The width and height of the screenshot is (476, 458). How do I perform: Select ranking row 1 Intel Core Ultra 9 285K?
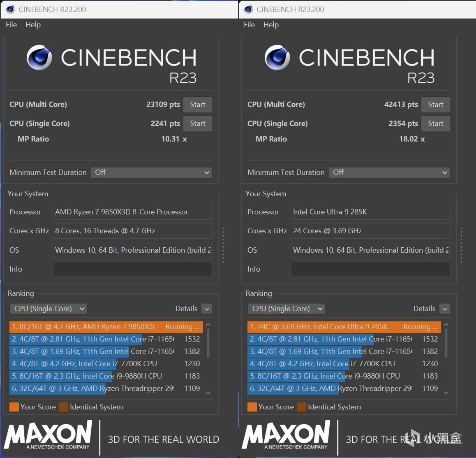pos(344,327)
